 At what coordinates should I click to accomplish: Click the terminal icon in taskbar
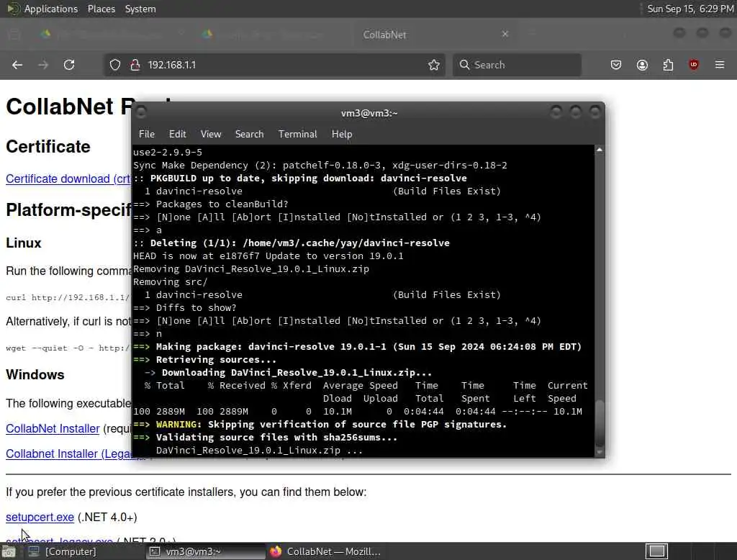pyautogui.click(x=155, y=551)
